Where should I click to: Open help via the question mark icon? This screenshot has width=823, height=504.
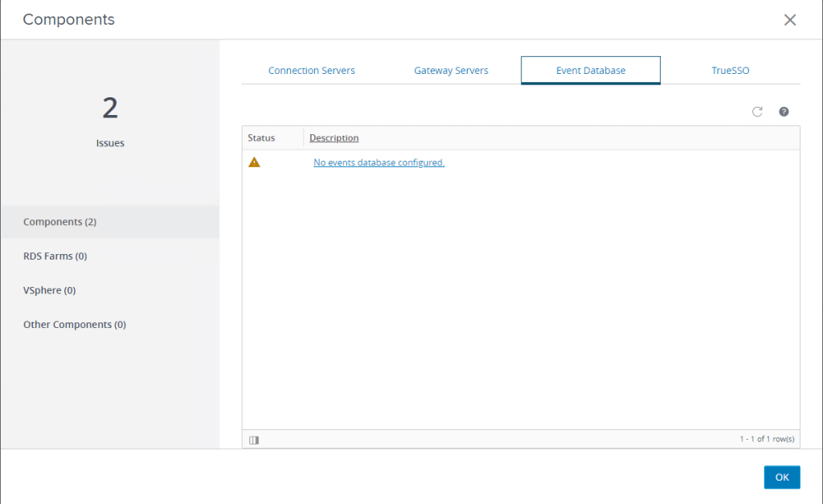784,112
